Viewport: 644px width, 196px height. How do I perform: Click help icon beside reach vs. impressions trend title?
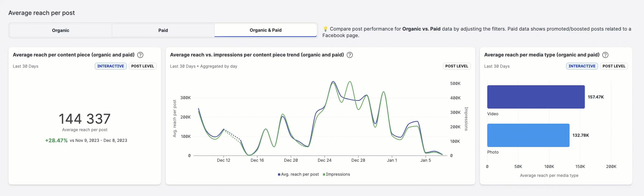(x=350, y=55)
